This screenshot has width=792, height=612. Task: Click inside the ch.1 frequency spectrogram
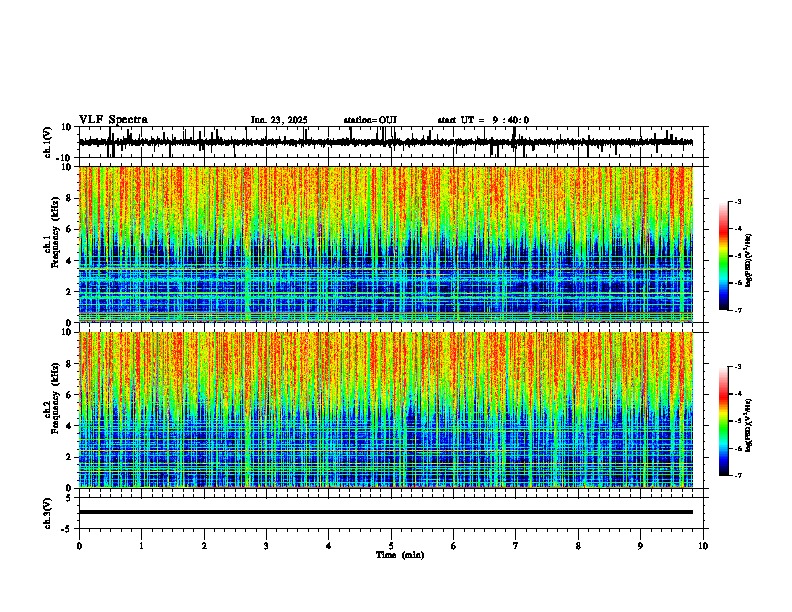click(386, 244)
